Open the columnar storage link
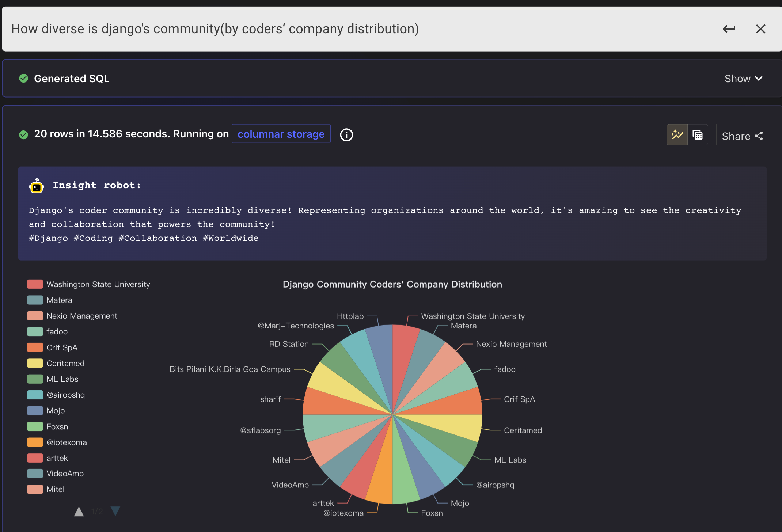The height and width of the screenshot is (532, 782). click(x=281, y=134)
